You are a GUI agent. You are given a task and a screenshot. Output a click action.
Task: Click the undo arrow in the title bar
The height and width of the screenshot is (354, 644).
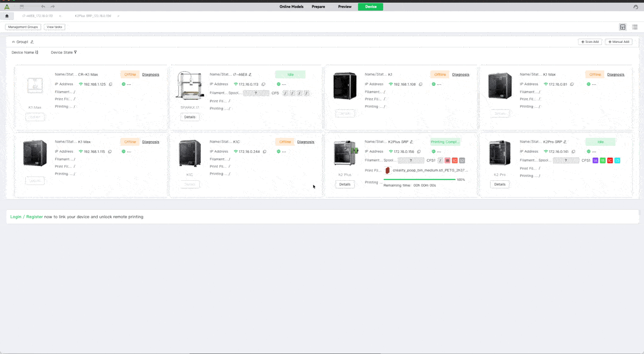[x=43, y=6]
